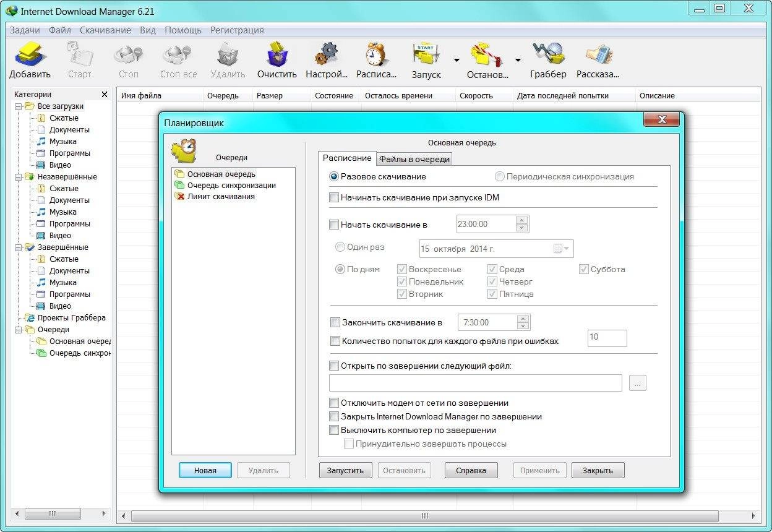This screenshot has width=772, height=532.
Task: Open the Файл menu
Action: coord(60,30)
